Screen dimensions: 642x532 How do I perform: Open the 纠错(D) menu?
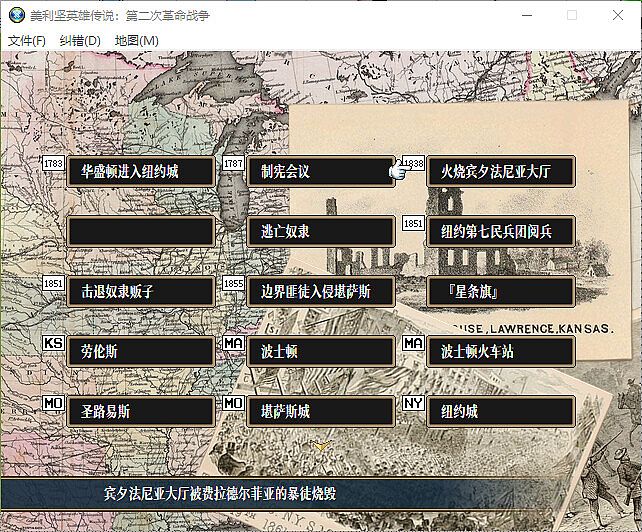(x=80, y=41)
